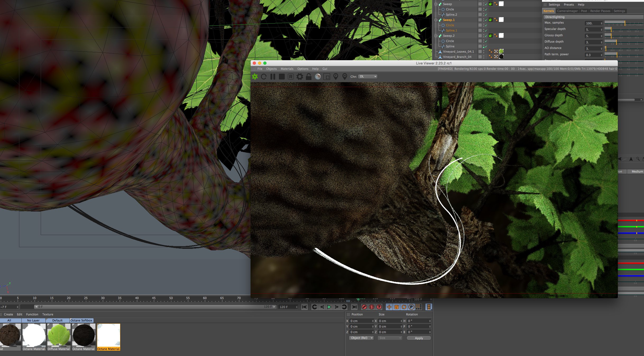Screen dimensions: 644x356
Task: Click the record keyframe button
Action: point(364,307)
